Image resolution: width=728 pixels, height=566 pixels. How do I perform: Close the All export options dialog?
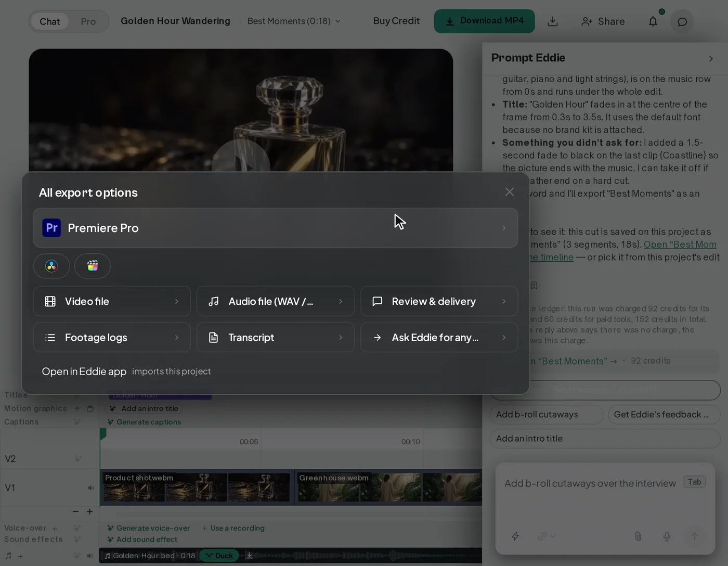click(x=510, y=192)
